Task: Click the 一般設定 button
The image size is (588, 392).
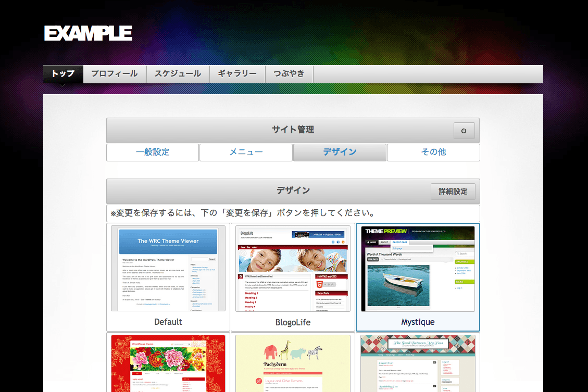Action: point(153,153)
